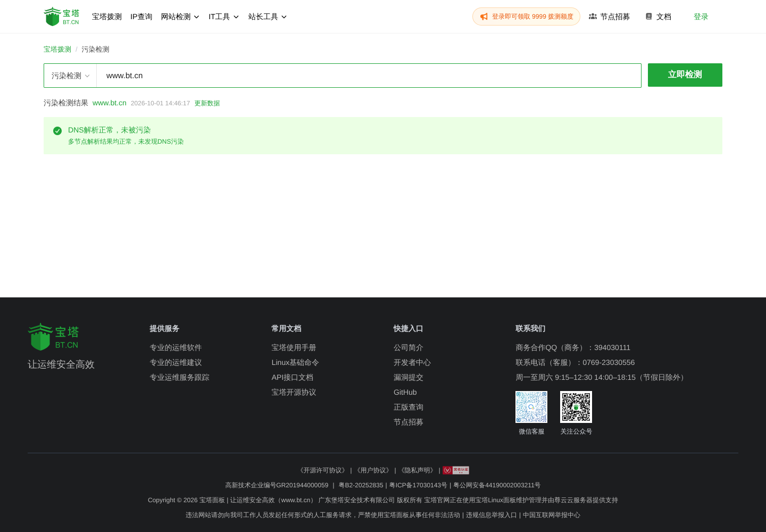Click the domain input field

[x=369, y=76]
